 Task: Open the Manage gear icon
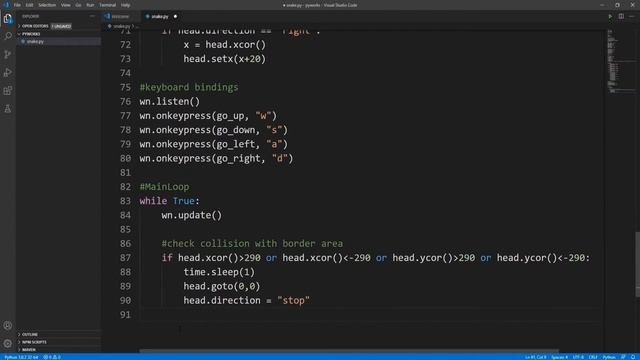[x=8, y=343]
